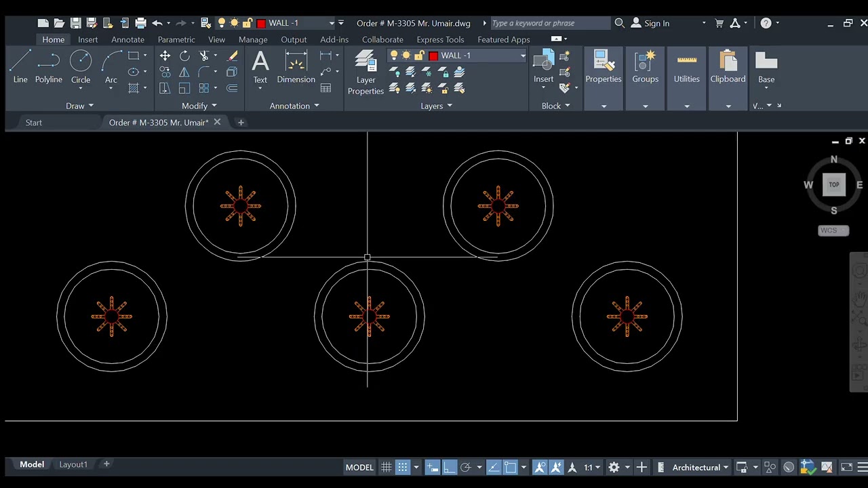The height and width of the screenshot is (488, 868).
Task: Toggle snap mode in status bar
Action: pos(402,467)
